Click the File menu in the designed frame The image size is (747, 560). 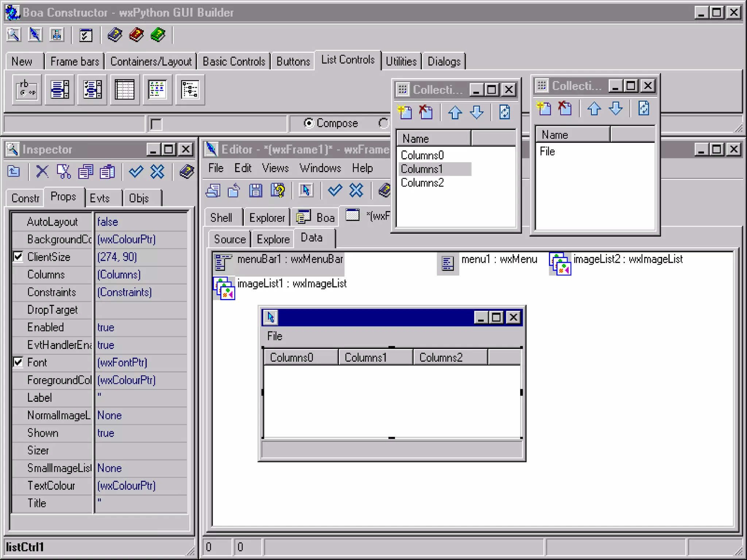click(275, 336)
